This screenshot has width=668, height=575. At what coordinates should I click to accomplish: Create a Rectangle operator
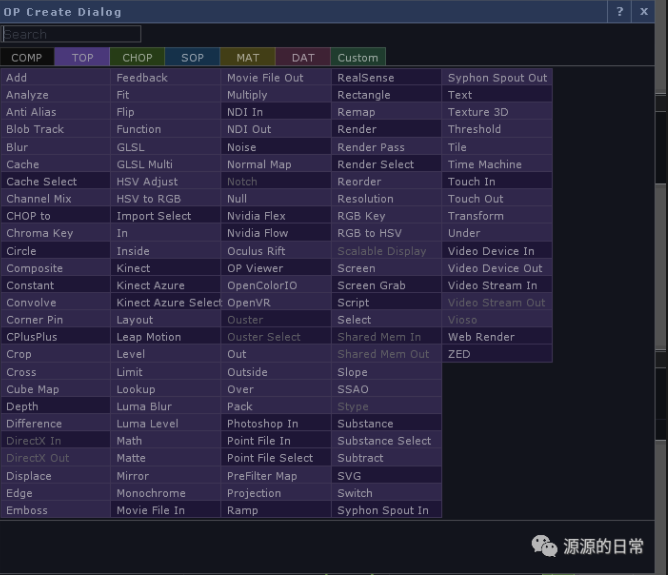click(x=386, y=95)
